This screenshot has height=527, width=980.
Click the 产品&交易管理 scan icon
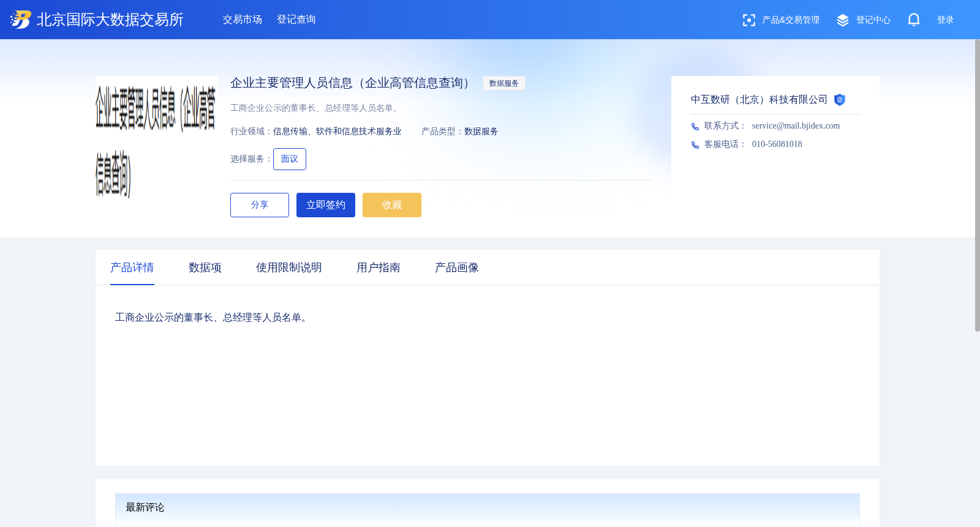(x=748, y=20)
